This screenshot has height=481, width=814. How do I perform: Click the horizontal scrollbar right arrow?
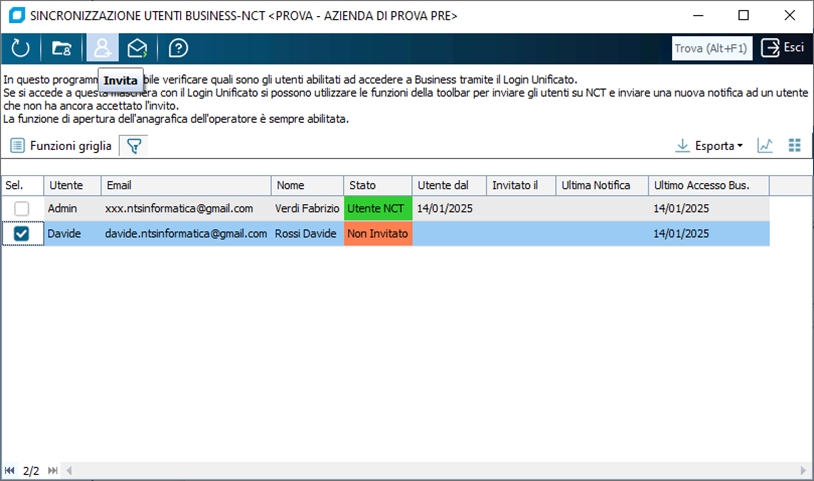pyautogui.click(x=804, y=471)
